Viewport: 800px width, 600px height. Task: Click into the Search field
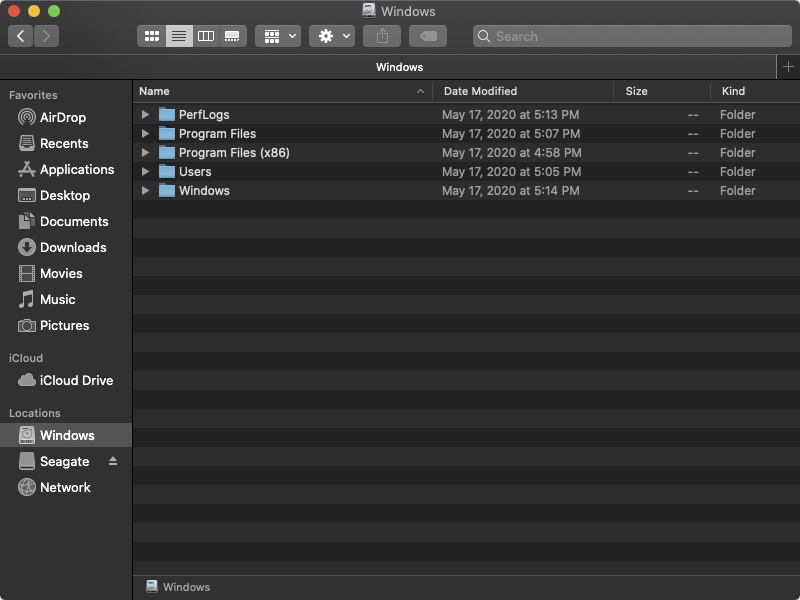pos(632,36)
